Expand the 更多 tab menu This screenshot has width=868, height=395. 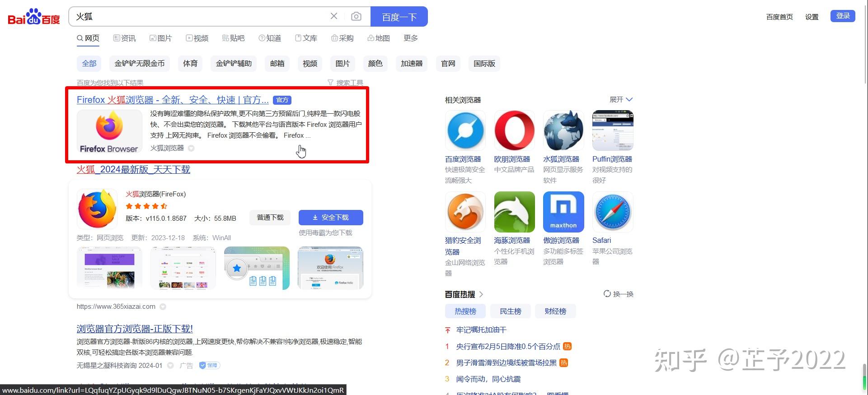(x=411, y=38)
